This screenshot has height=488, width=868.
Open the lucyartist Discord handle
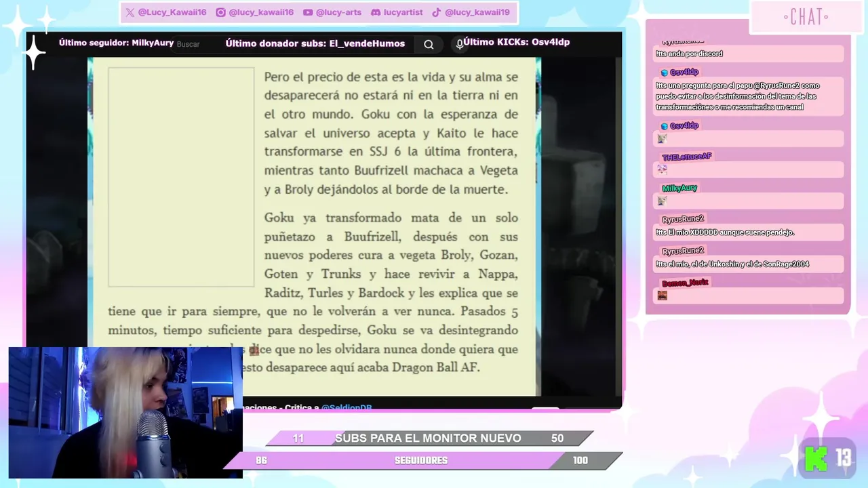click(x=403, y=12)
